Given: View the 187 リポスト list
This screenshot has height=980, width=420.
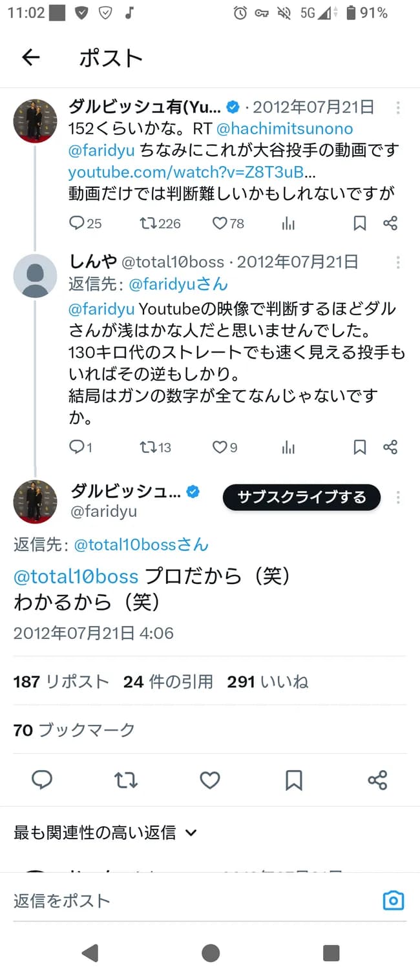Looking at the screenshot, I should click(61, 681).
